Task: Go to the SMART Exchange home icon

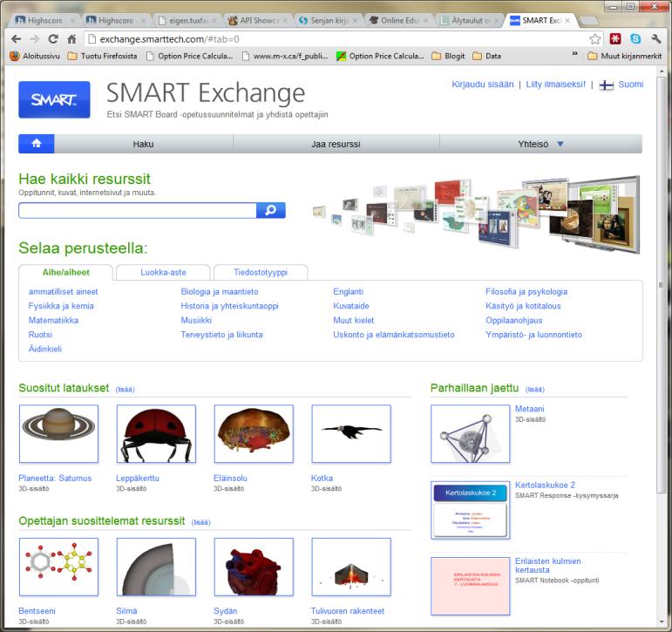Action: 37,144
